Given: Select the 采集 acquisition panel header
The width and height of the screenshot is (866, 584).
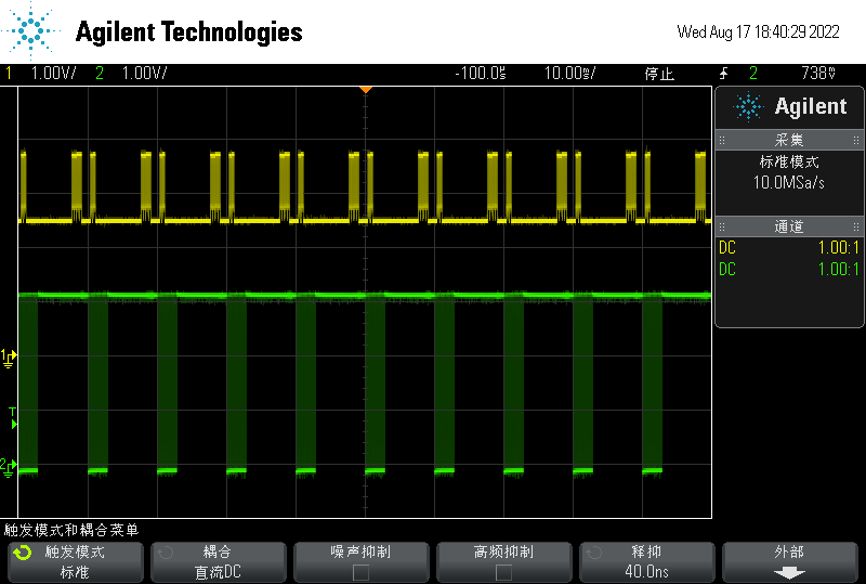Looking at the screenshot, I should (789, 140).
